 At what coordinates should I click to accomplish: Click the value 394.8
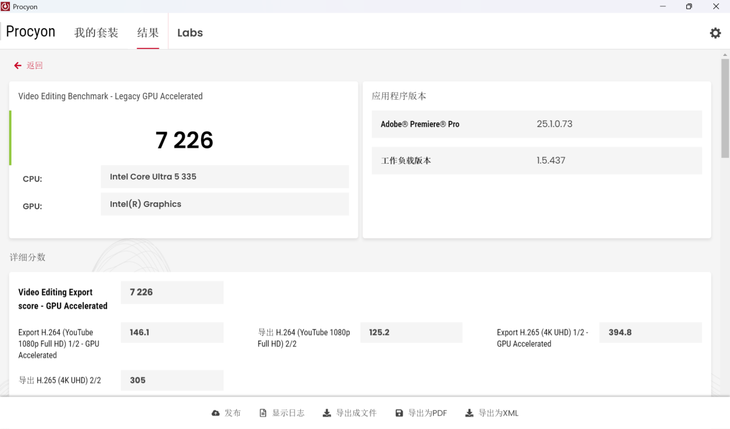pyautogui.click(x=650, y=333)
